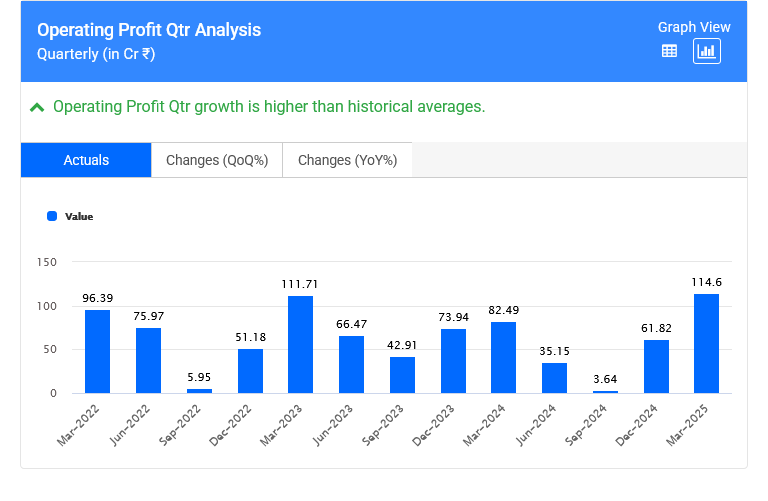The height and width of the screenshot is (501, 768).
Task: Switch to table view icon
Action: 670,51
